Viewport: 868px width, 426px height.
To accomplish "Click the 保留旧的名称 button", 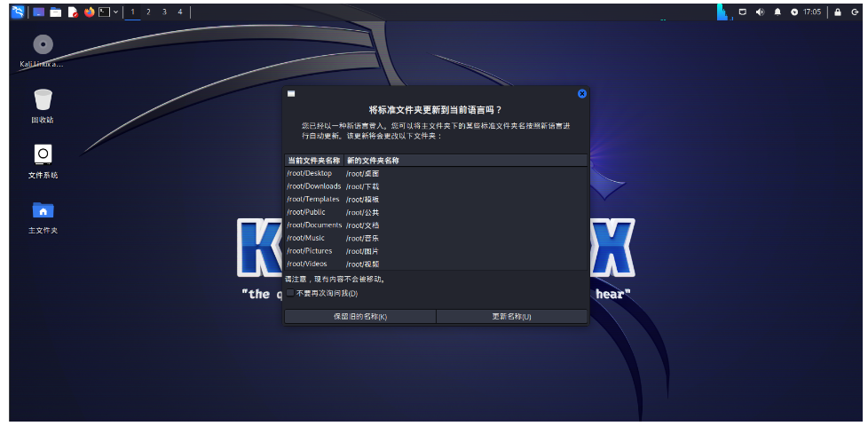I will [x=359, y=316].
